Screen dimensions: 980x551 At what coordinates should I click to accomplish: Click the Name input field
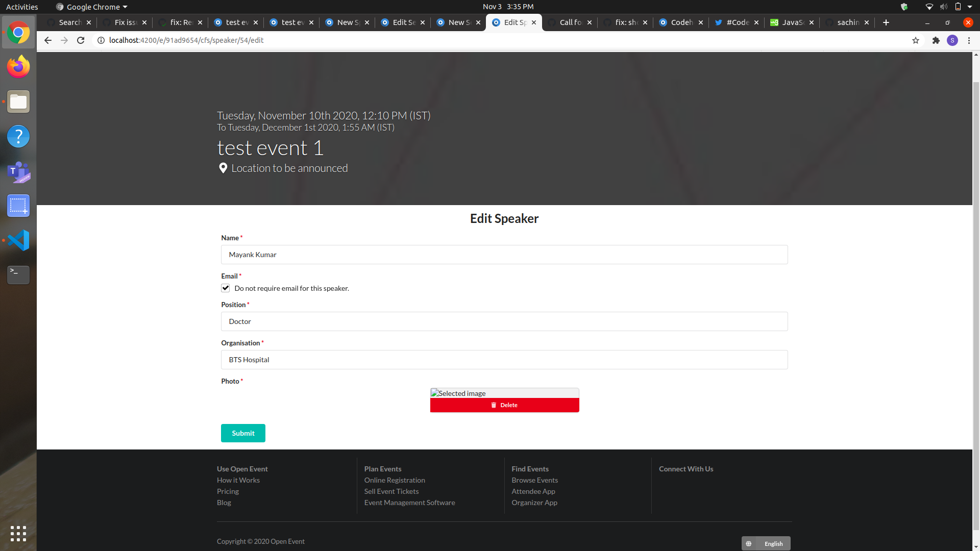tap(504, 255)
